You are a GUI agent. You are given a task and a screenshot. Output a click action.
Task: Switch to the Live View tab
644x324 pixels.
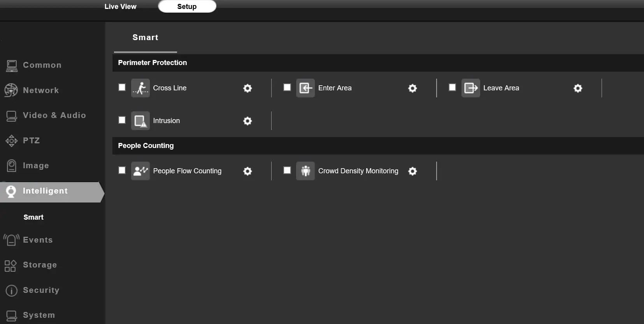pyautogui.click(x=120, y=7)
